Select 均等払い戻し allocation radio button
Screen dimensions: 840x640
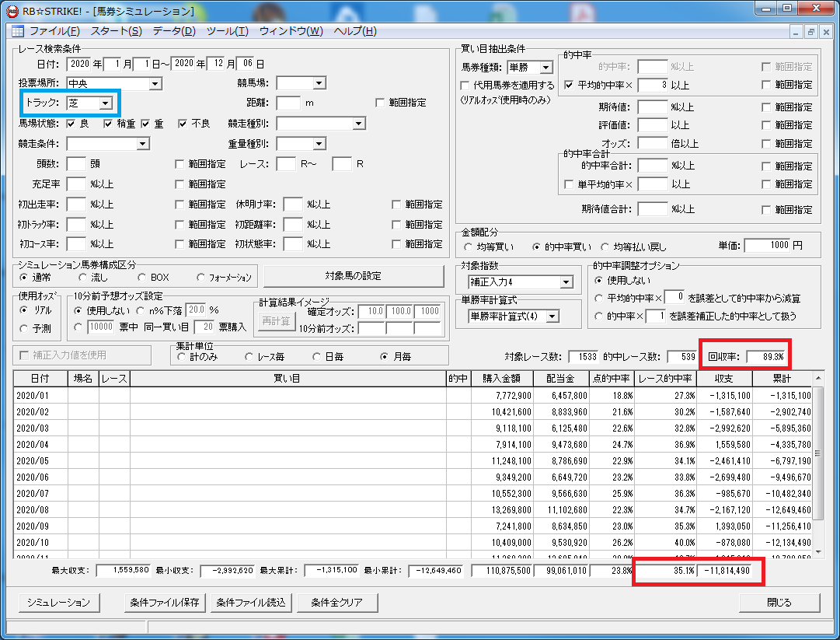tap(605, 247)
